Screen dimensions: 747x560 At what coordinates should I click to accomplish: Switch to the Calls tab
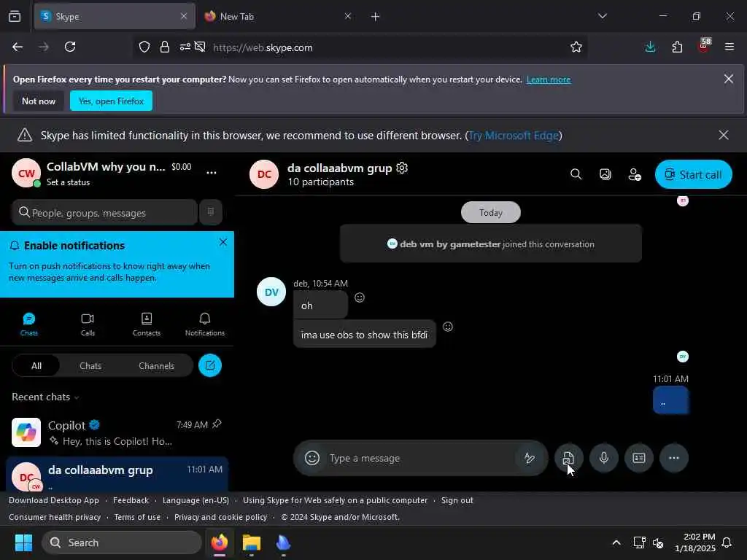point(88,324)
